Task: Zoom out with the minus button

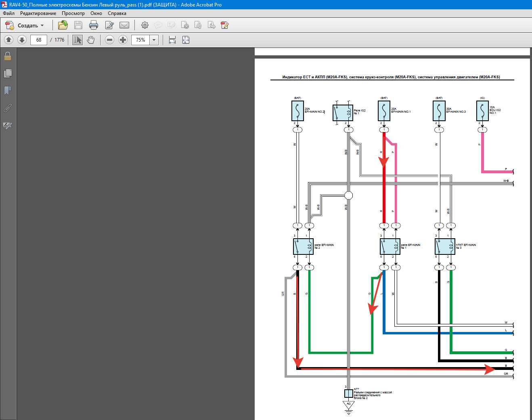Action: [x=109, y=40]
